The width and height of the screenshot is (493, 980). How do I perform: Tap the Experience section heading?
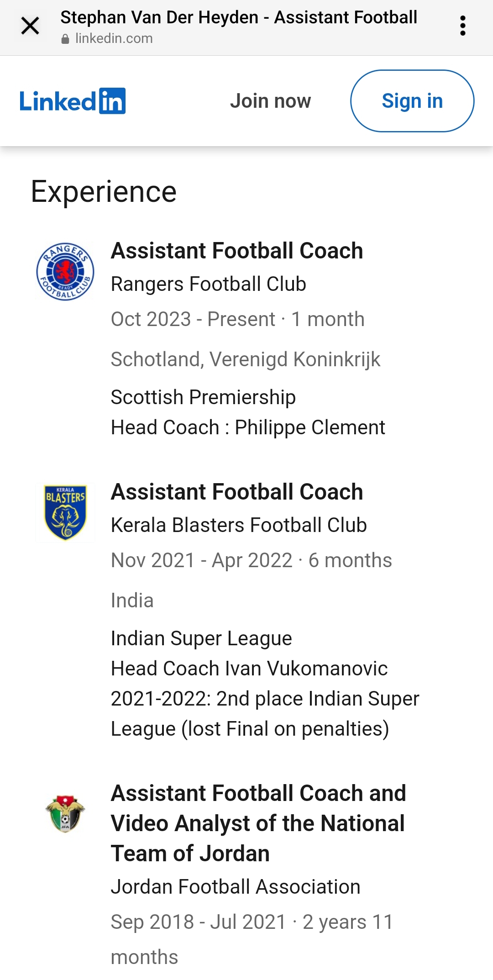click(104, 192)
